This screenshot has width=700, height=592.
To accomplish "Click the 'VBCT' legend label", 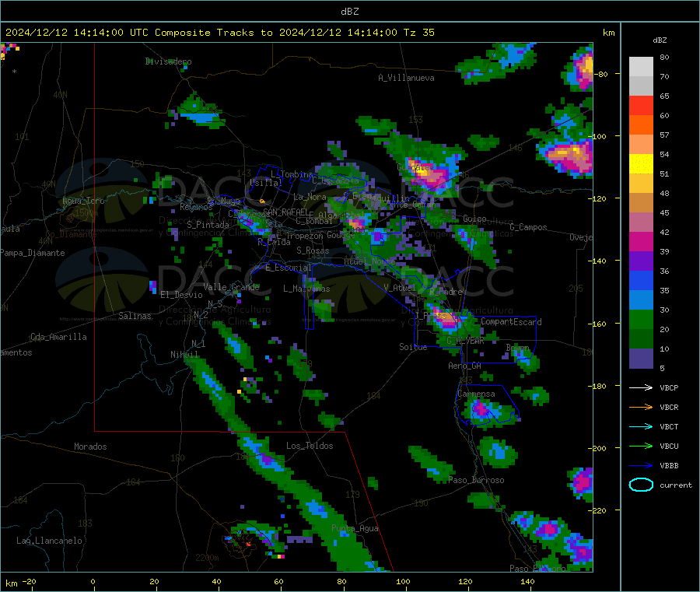I will [x=669, y=426].
